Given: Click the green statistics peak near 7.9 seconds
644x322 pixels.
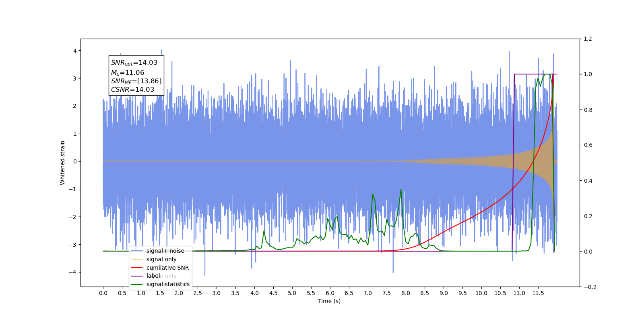Looking at the screenshot, I should 401,189.
